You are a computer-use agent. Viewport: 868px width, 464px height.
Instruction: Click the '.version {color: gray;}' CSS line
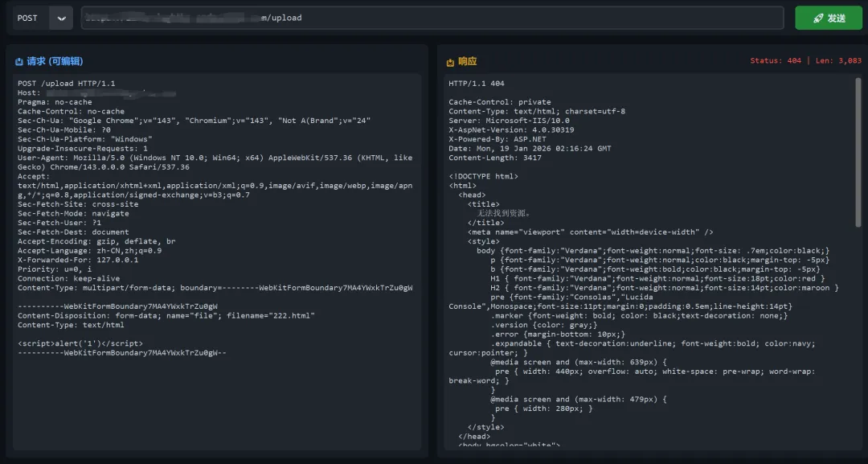[543, 325]
